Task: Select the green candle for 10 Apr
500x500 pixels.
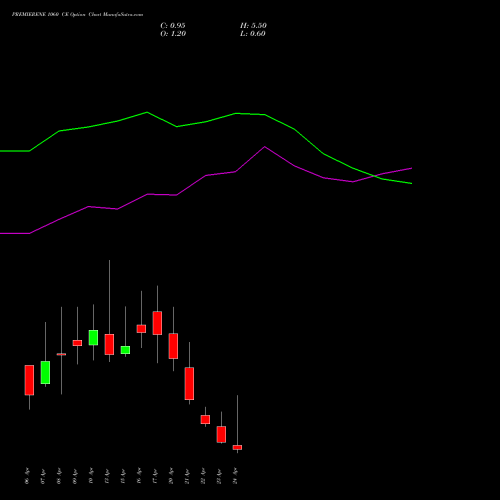Action: click(x=93, y=337)
